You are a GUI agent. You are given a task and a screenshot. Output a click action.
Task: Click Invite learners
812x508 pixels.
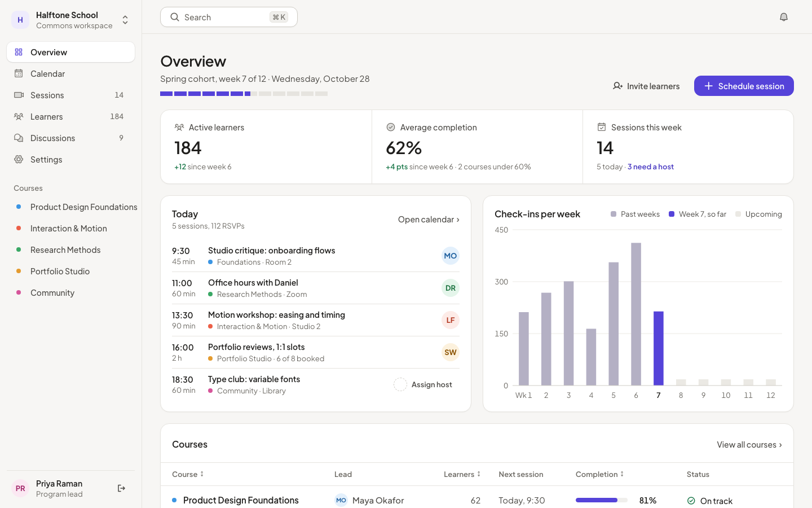pos(646,86)
